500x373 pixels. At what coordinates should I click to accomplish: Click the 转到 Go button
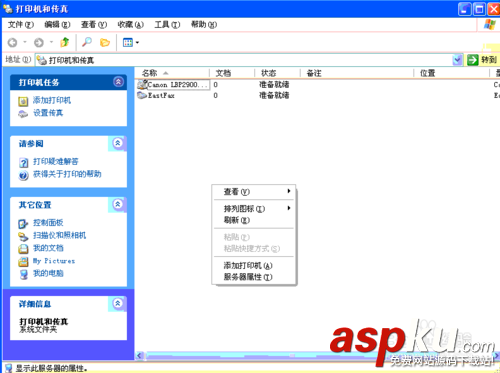(482, 60)
